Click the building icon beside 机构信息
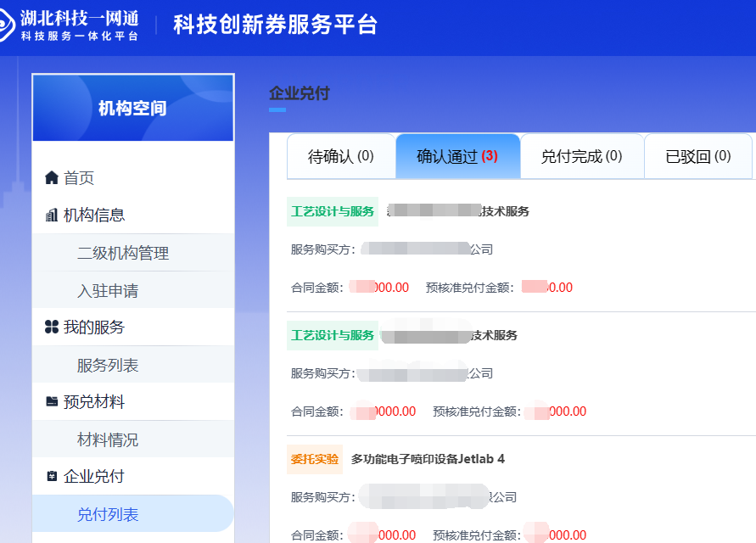 (x=52, y=216)
